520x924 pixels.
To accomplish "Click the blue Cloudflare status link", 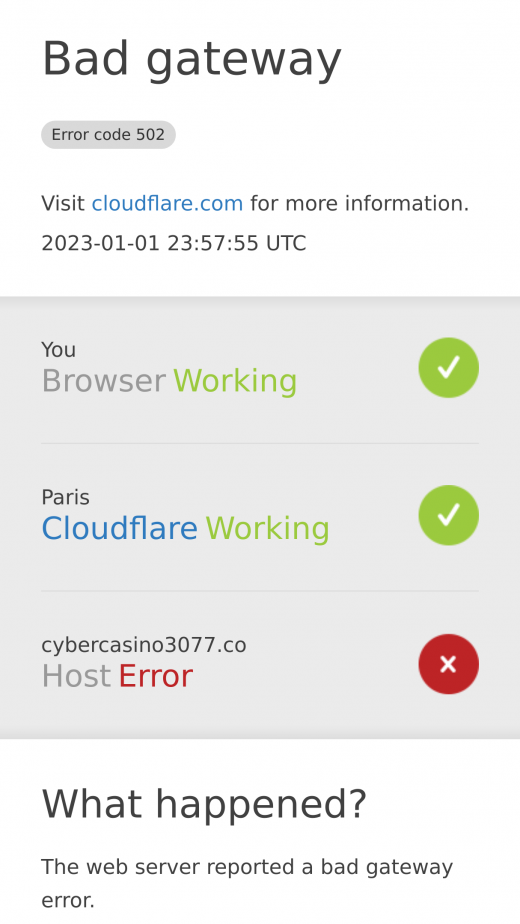I will 120,529.
